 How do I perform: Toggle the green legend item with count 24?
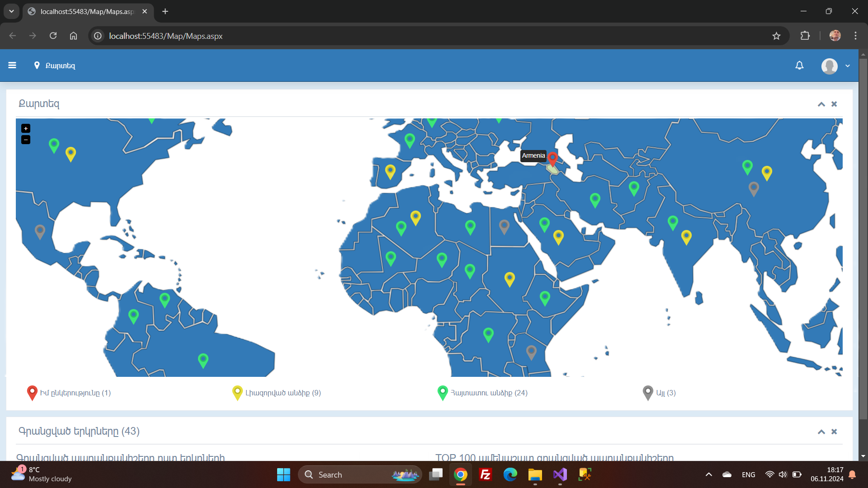click(482, 393)
